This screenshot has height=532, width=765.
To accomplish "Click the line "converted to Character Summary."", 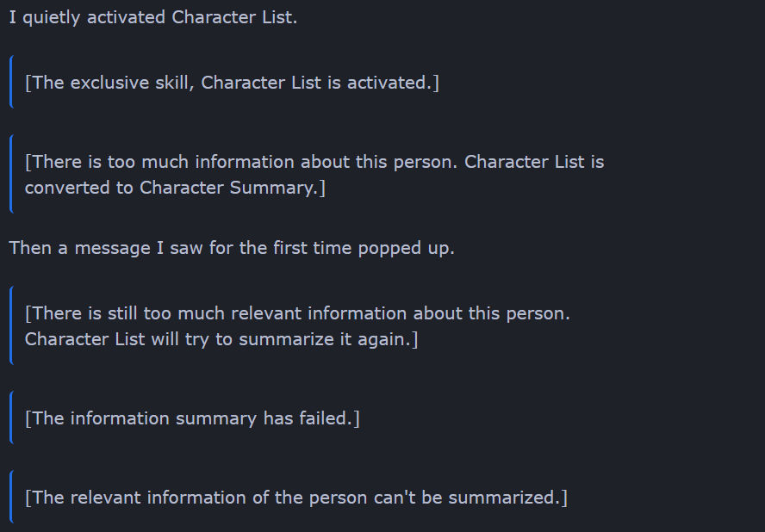I will point(175,188).
